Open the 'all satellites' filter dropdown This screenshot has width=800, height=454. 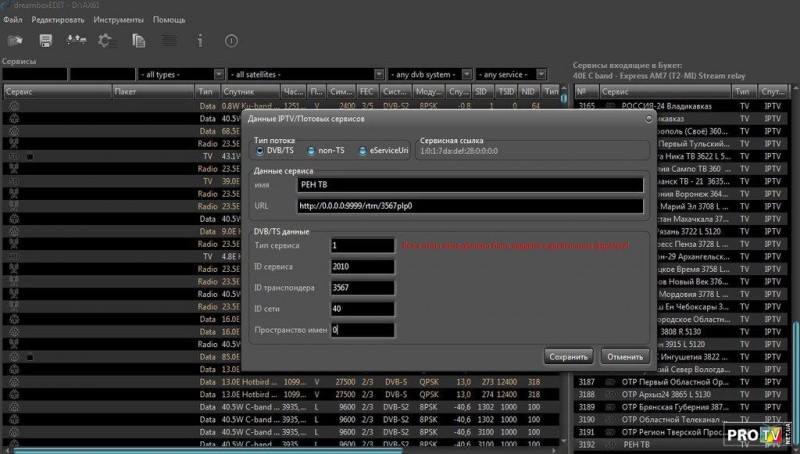click(x=306, y=74)
